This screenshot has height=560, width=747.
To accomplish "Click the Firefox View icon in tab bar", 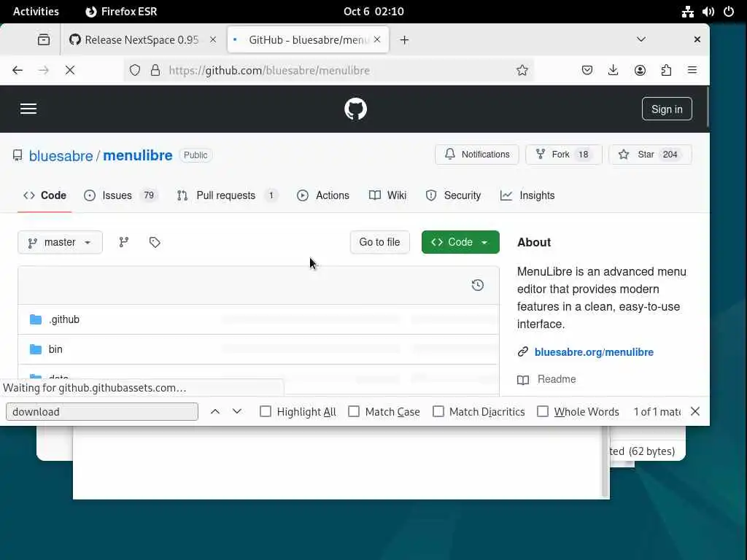I will [x=43, y=40].
